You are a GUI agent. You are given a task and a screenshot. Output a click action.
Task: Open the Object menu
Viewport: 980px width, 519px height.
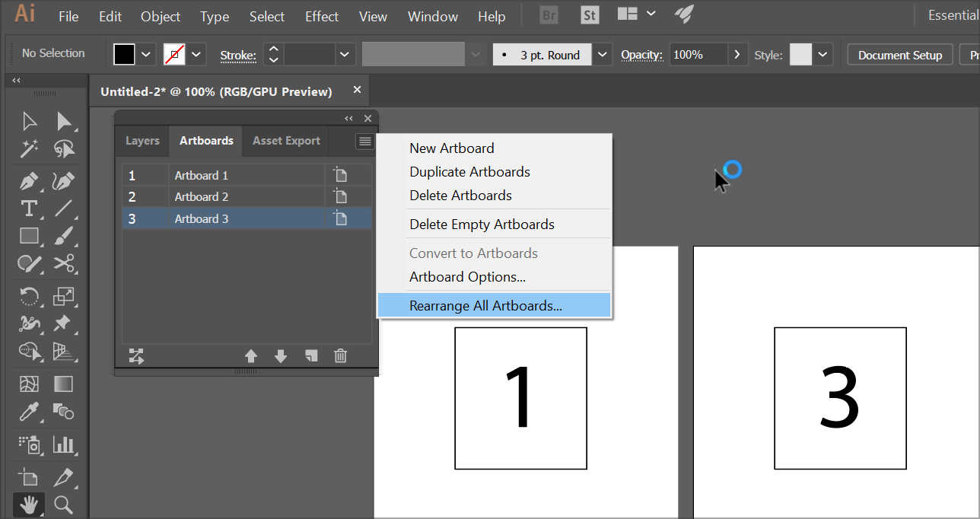click(x=161, y=16)
